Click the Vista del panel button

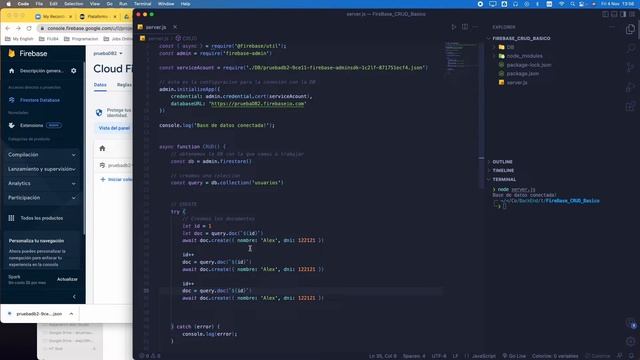(114, 128)
